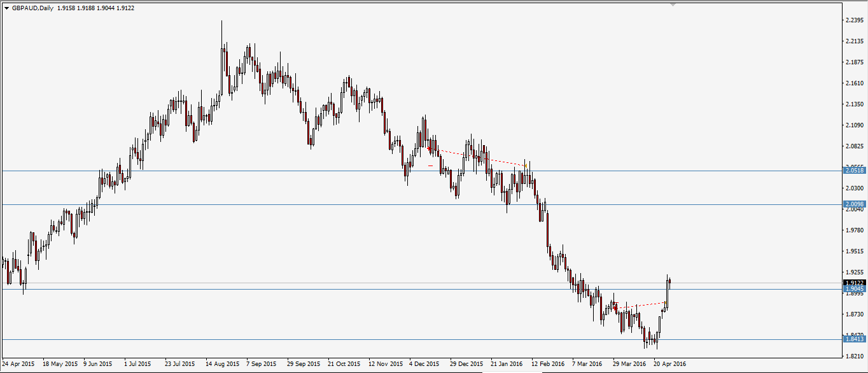Click the 12 Feb 2016 date label
Image resolution: width=868 pixels, height=373 pixels.
point(549,365)
